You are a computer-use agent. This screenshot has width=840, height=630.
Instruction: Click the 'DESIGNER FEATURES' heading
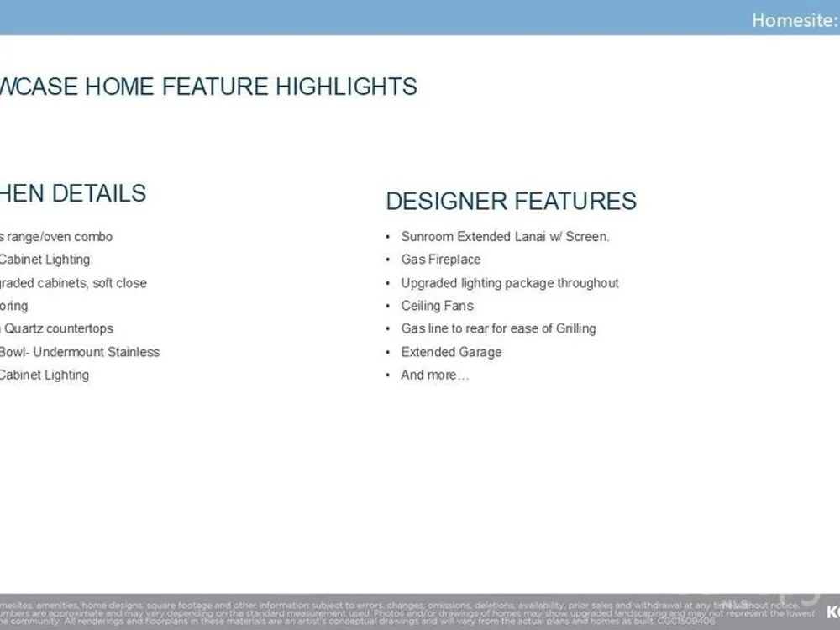(x=511, y=201)
